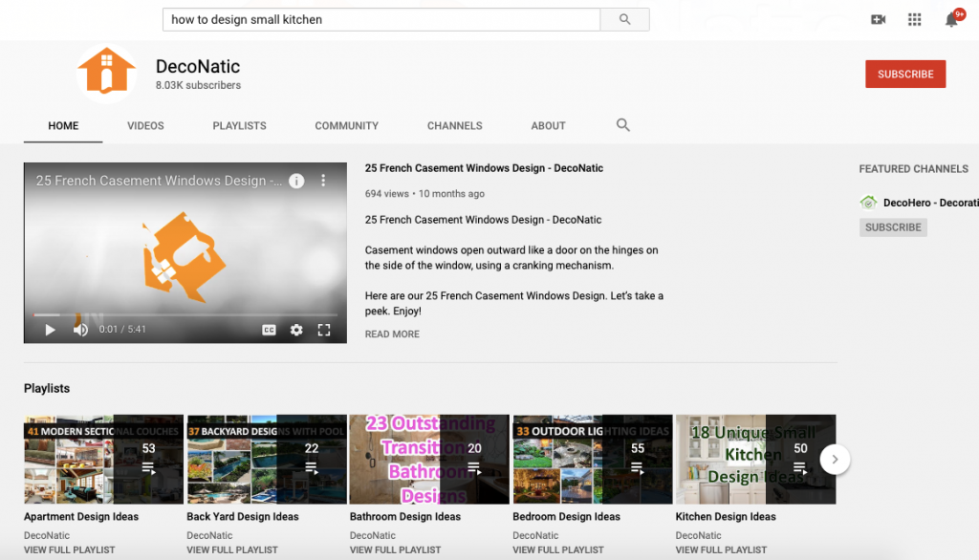View full Bedroom Design Ideas playlist
Viewport: 979px width, 560px height.
point(558,550)
